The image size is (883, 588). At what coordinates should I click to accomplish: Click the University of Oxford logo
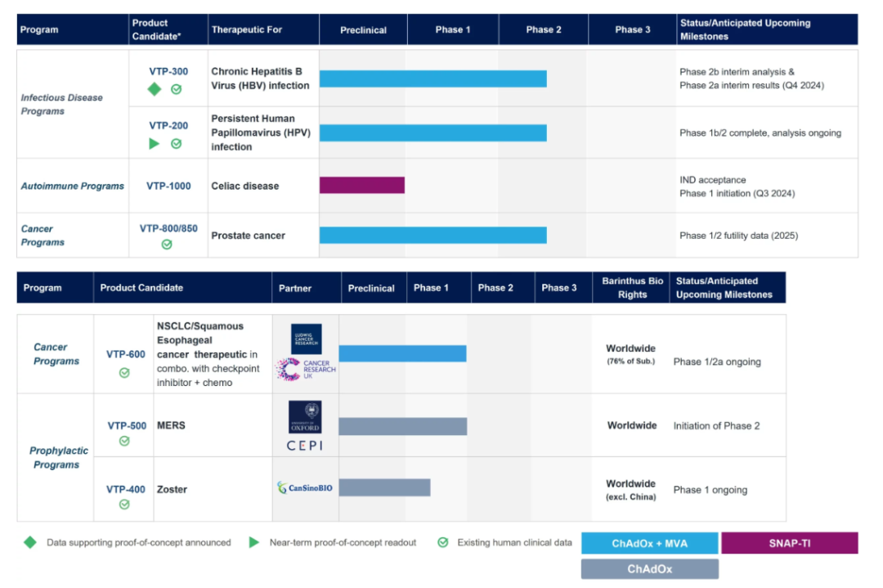(305, 417)
